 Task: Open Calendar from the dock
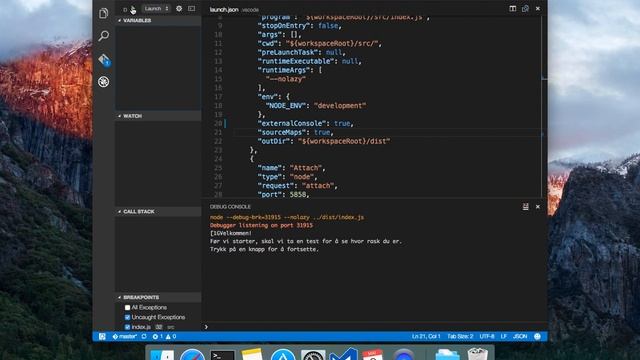[373, 354]
